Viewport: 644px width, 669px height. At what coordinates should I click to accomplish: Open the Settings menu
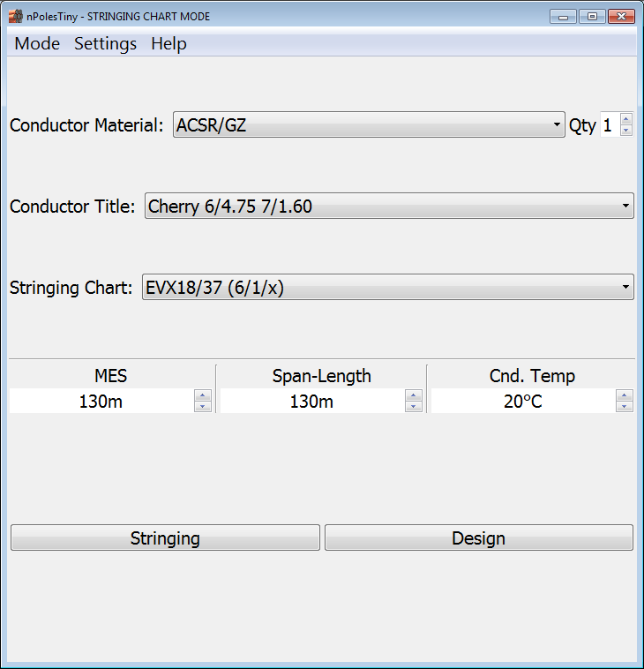[105, 43]
